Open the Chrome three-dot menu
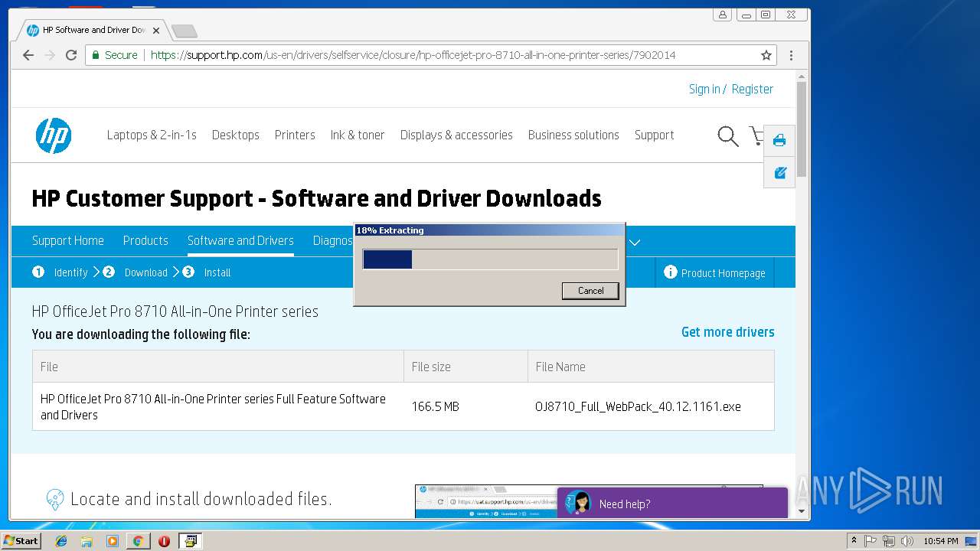Screen dimensions: 980x551 click(x=791, y=55)
